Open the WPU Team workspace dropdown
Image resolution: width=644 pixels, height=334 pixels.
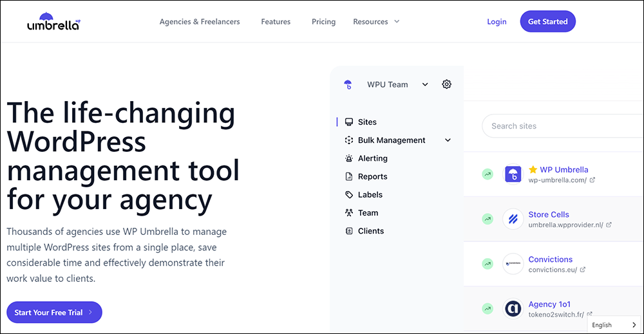pyautogui.click(x=425, y=84)
